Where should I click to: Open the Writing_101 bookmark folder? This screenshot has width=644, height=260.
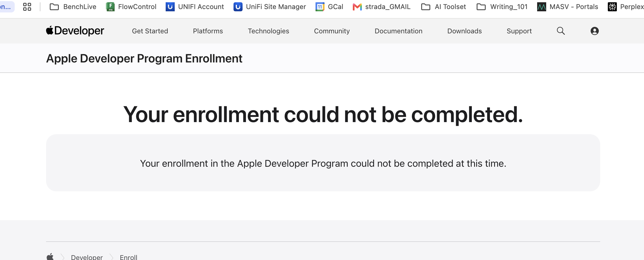502,7
